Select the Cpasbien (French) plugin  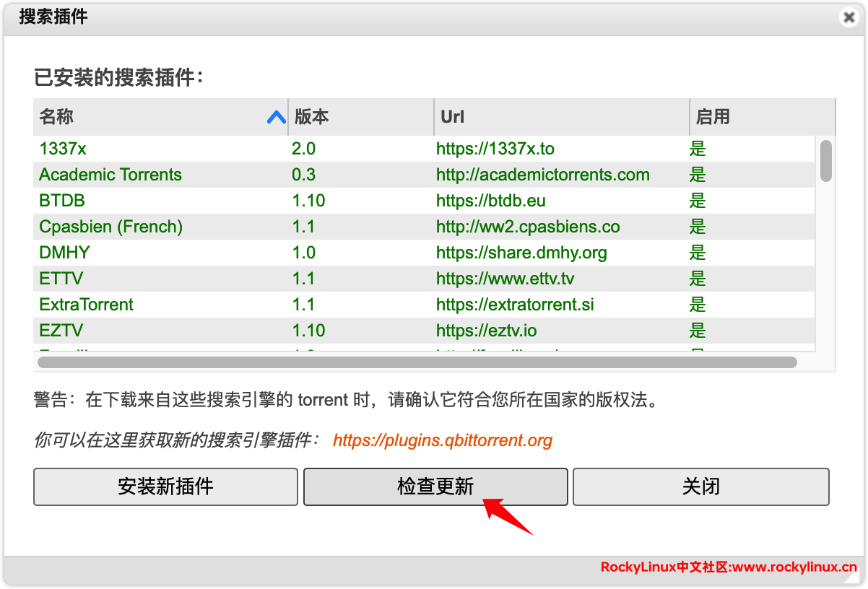(110, 227)
